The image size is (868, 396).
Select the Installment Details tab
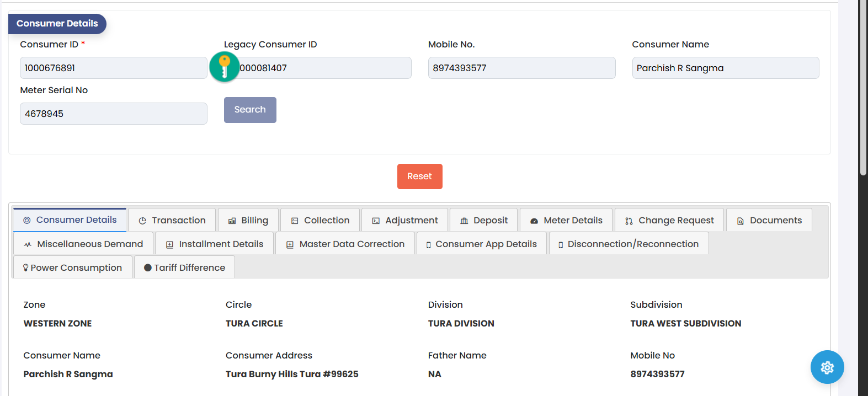tap(215, 244)
